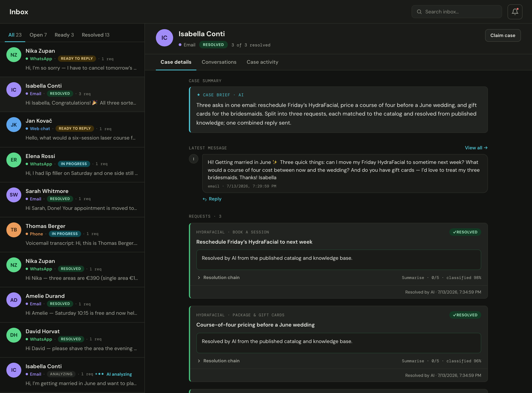Click Elena Rossi's ER avatar
This screenshot has height=393, width=532.
tap(14, 160)
